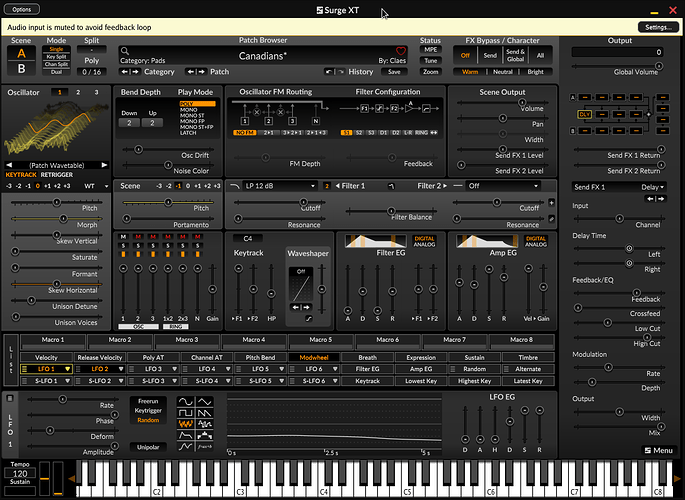Open Filter 1 type dropdown LP 12 dB

[x=280, y=186]
